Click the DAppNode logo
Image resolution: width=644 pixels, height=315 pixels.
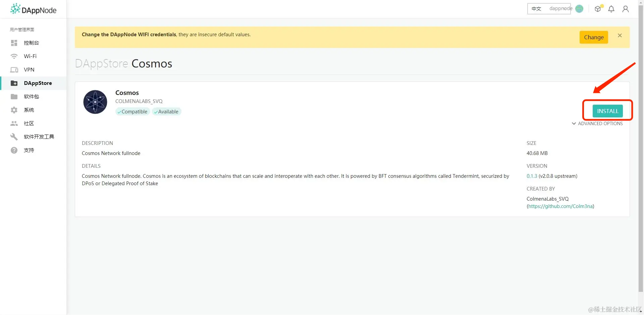tap(33, 9)
